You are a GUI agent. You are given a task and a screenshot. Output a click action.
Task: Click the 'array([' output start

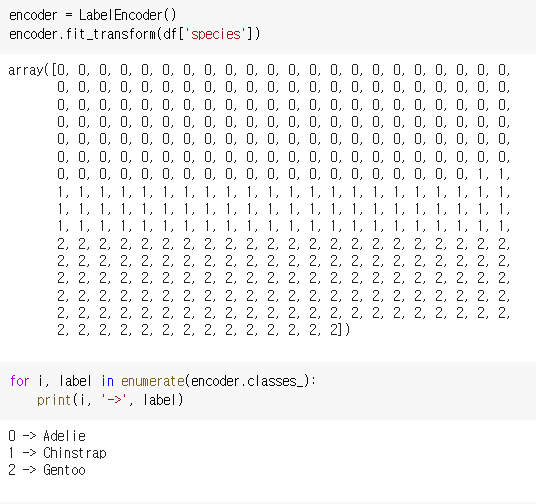click(x=30, y=70)
